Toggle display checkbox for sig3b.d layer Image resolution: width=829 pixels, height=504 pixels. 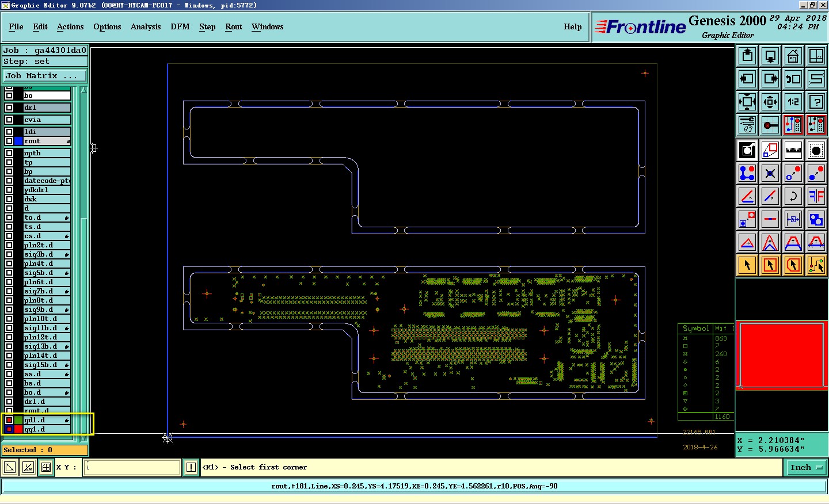(x=9, y=254)
